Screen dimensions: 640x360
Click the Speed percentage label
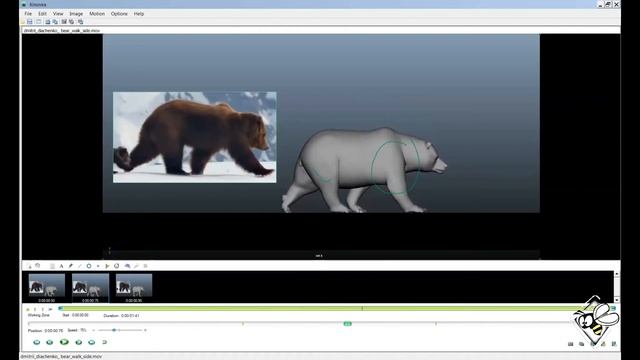(77, 330)
